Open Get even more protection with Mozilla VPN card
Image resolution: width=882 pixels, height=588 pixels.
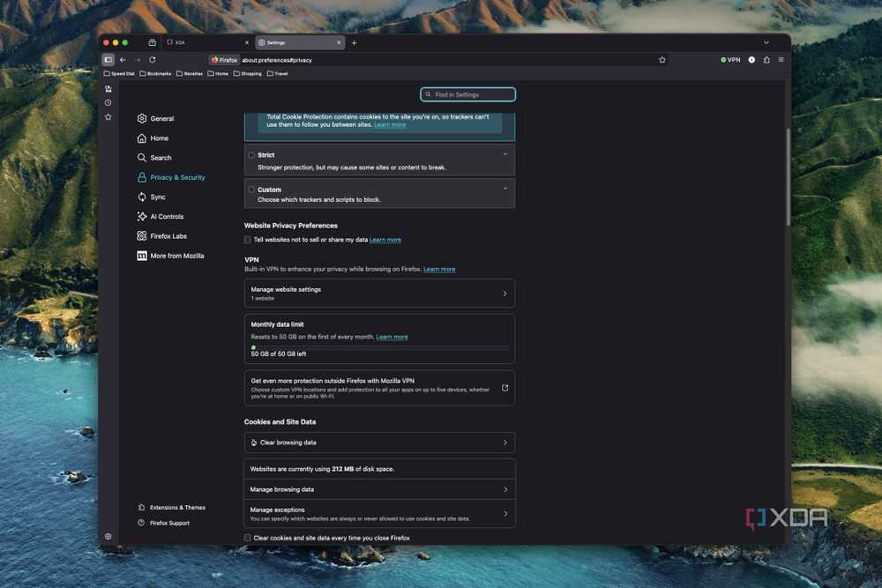point(379,388)
